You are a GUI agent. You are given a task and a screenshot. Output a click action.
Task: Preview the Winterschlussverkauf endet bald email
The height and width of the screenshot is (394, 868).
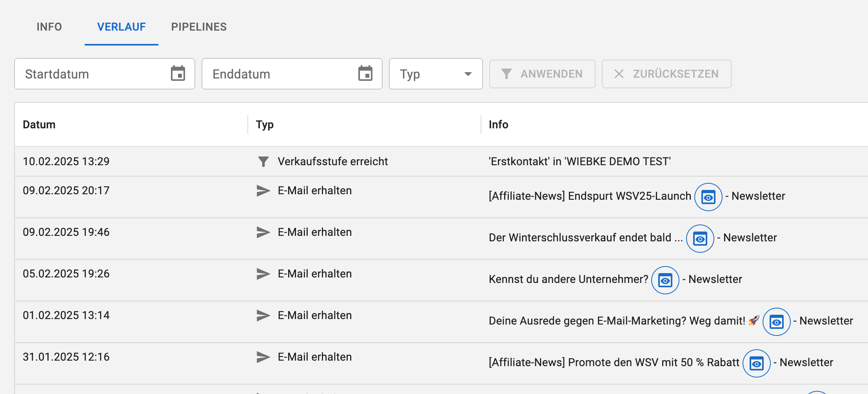pyautogui.click(x=700, y=239)
